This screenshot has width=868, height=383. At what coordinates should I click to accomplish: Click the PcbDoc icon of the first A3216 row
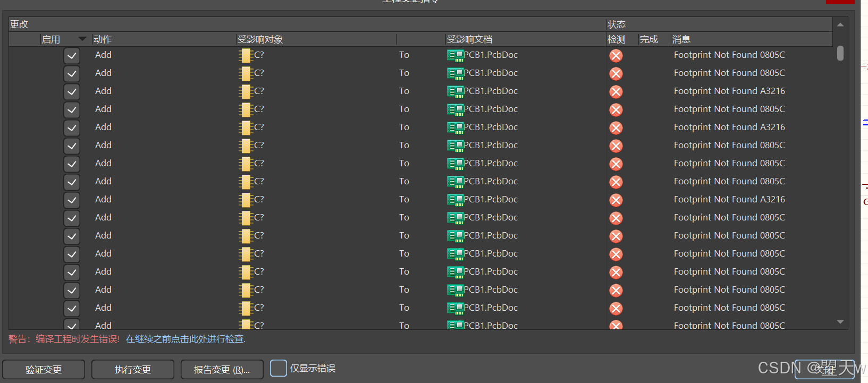[x=455, y=91]
